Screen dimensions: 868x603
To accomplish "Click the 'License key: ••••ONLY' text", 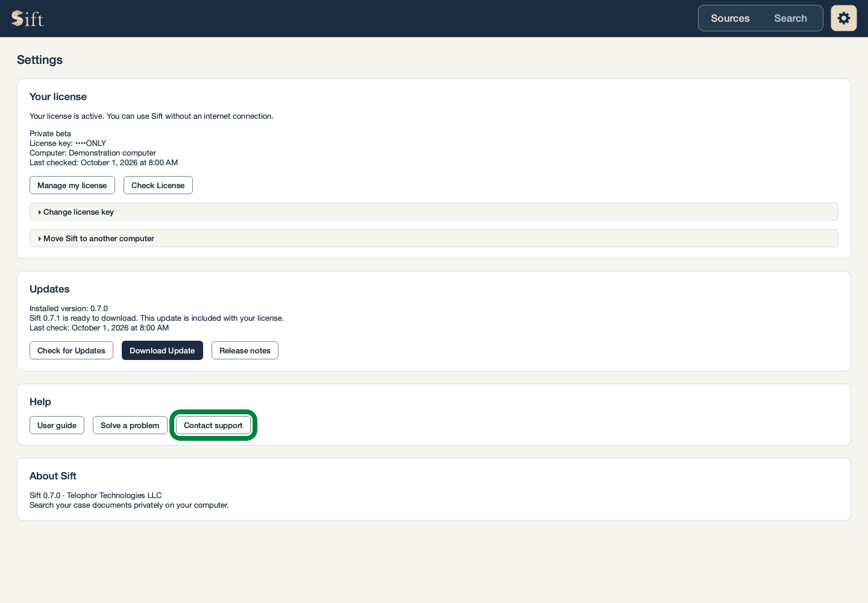I will point(68,144).
